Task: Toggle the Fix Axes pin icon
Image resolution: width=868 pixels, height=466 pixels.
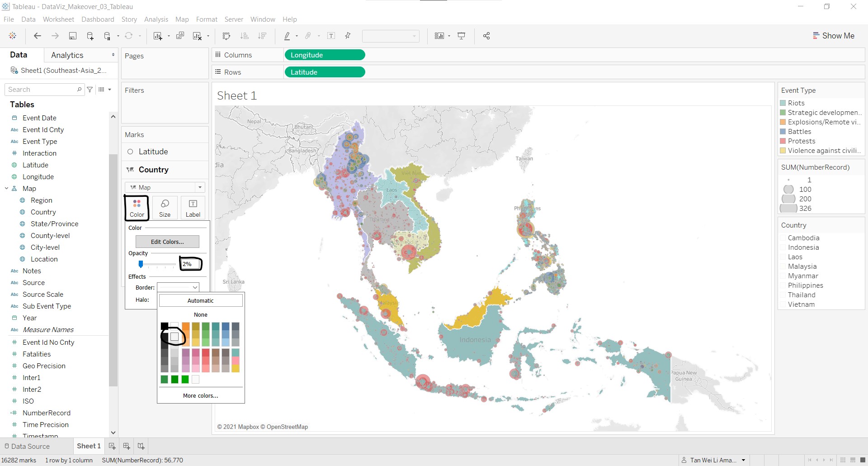Action: [x=348, y=36]
